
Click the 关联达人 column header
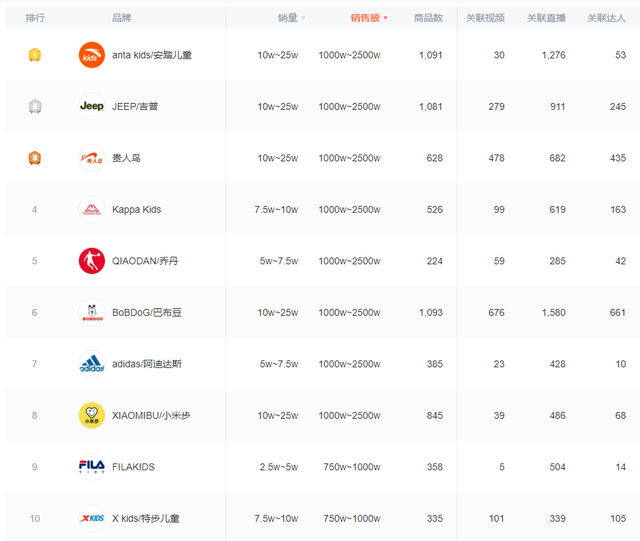pyautogui.click(x=607, y=18)
